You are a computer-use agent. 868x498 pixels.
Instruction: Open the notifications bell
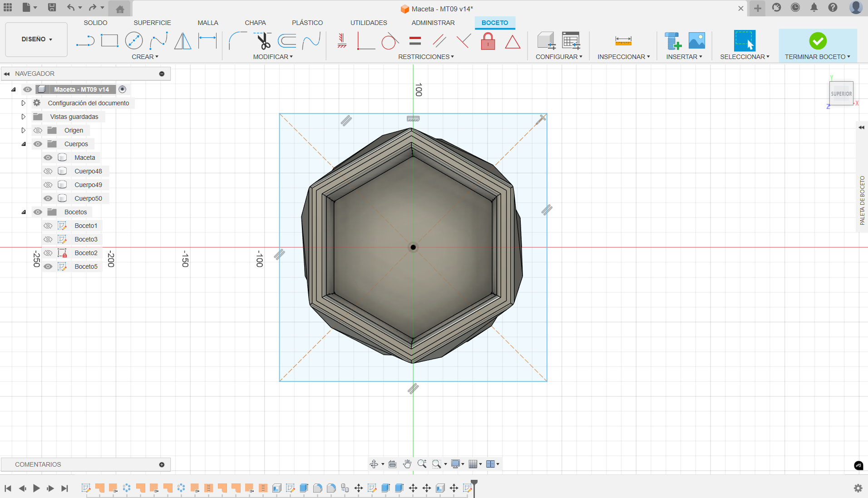(814, 7)
